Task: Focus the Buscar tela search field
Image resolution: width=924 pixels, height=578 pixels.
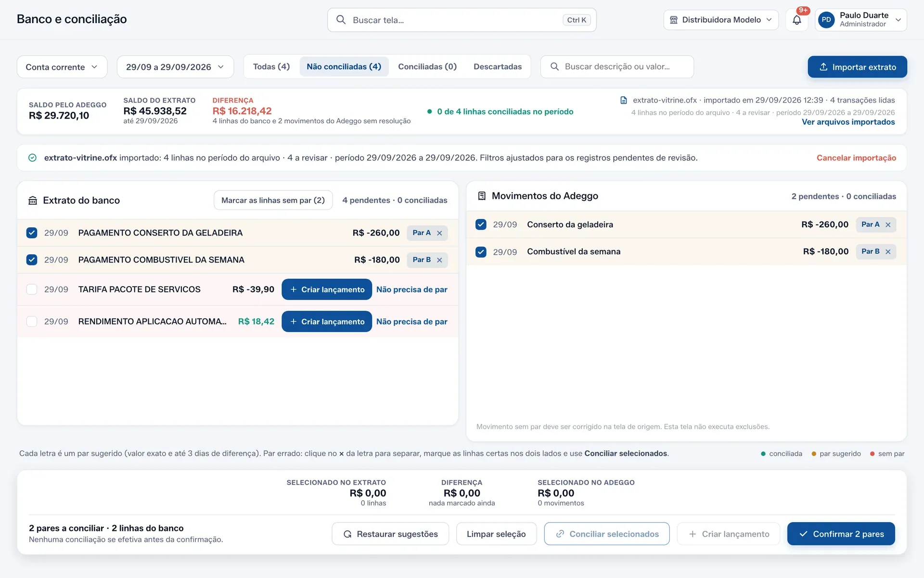Action: point(462,20)
